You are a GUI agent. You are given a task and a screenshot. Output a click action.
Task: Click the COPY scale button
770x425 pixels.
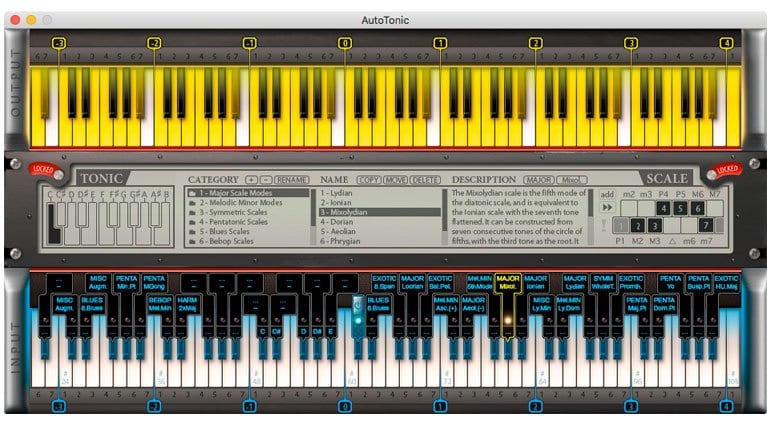(369, 180)
